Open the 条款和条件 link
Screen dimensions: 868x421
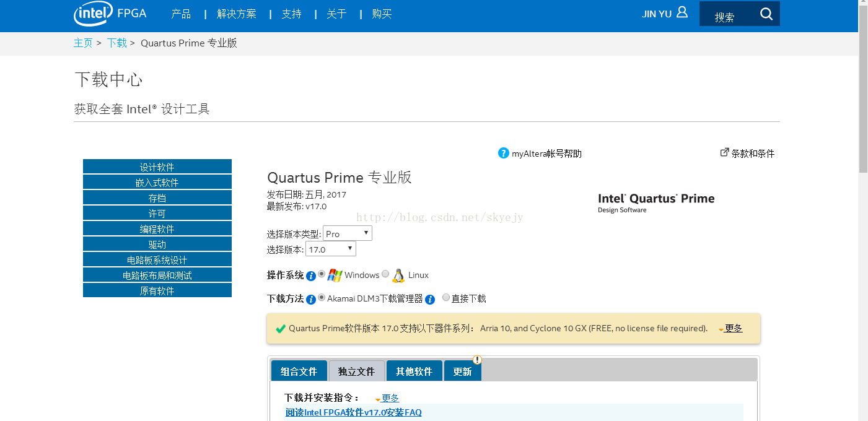tap(753, 154)
